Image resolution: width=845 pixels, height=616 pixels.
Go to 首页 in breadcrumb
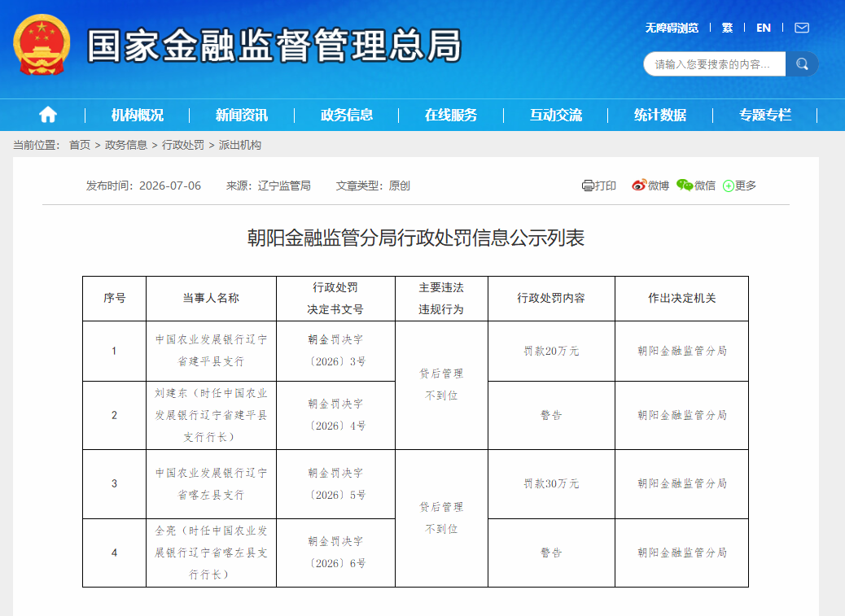pos(80,145)
